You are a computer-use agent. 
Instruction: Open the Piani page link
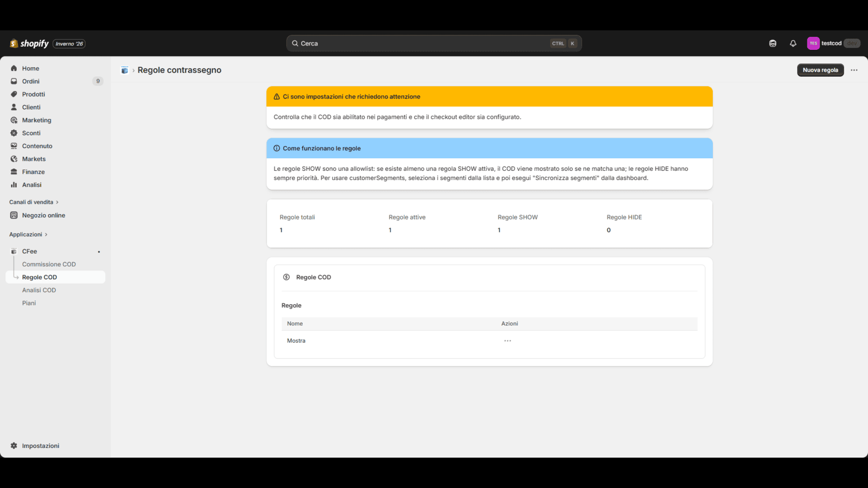pyautogui.click(x=29, y=303)
